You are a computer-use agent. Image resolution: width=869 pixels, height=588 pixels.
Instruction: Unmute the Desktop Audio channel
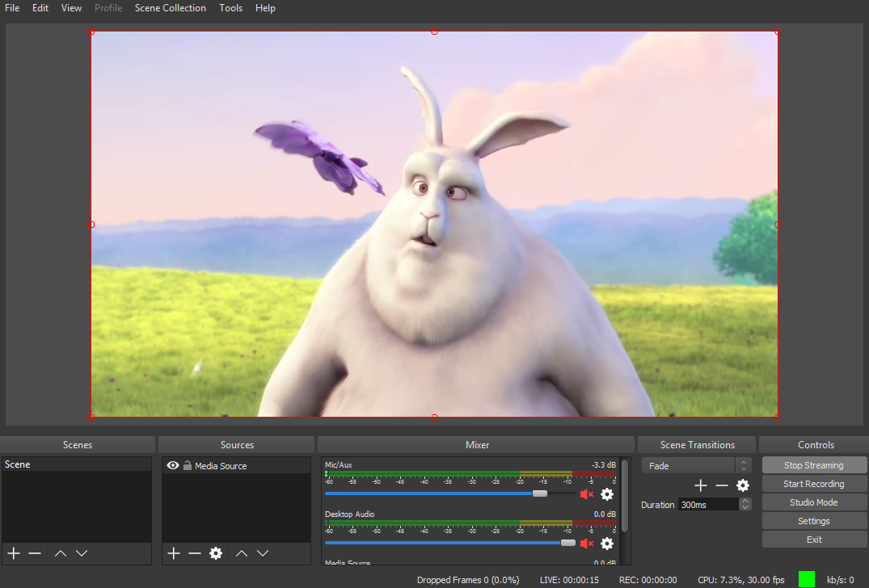tap(587, 544)
